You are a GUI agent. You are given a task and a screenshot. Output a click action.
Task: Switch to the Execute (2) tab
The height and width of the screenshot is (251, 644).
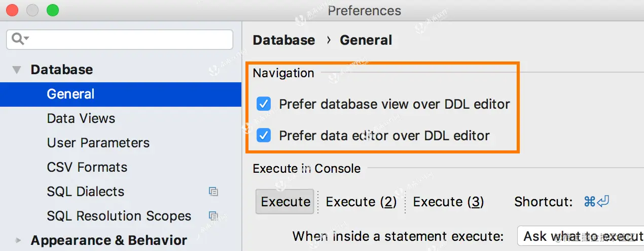361,202
